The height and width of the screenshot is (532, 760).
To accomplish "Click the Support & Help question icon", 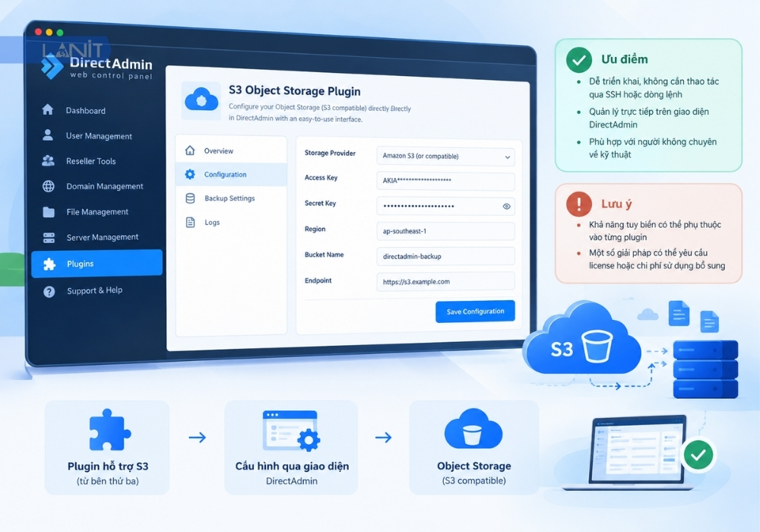I will pos(49,292).
